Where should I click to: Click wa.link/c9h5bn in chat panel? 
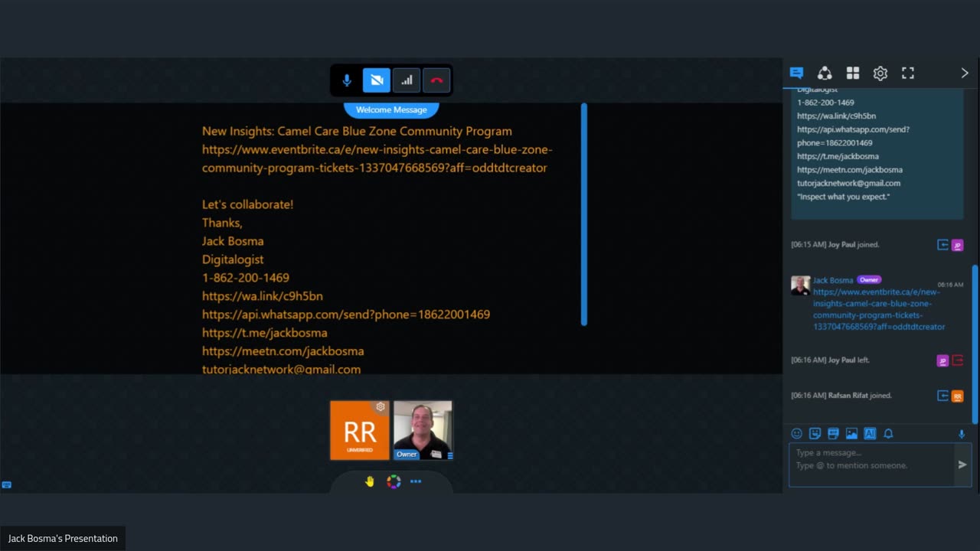click(x=836, y=116)
